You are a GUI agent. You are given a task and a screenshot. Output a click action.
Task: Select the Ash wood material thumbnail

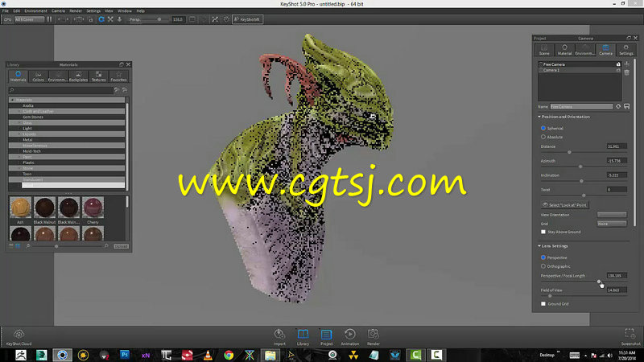20,208
